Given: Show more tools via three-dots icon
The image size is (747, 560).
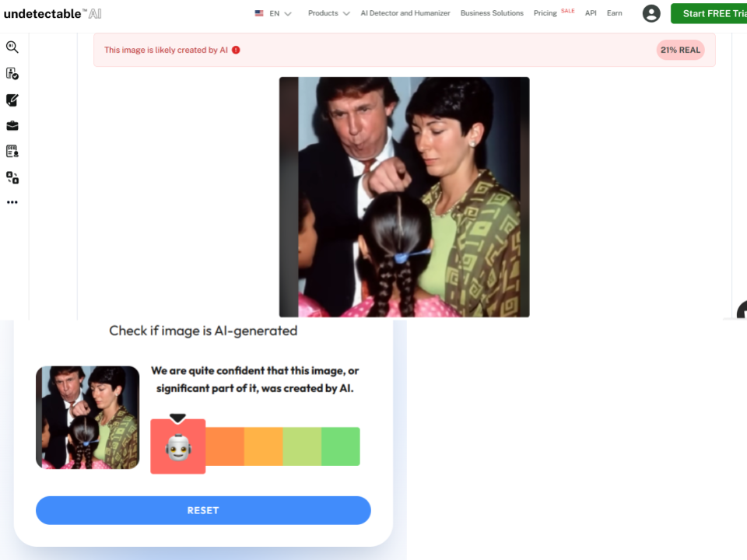Looking at the screenshot, I should (12, 202).
